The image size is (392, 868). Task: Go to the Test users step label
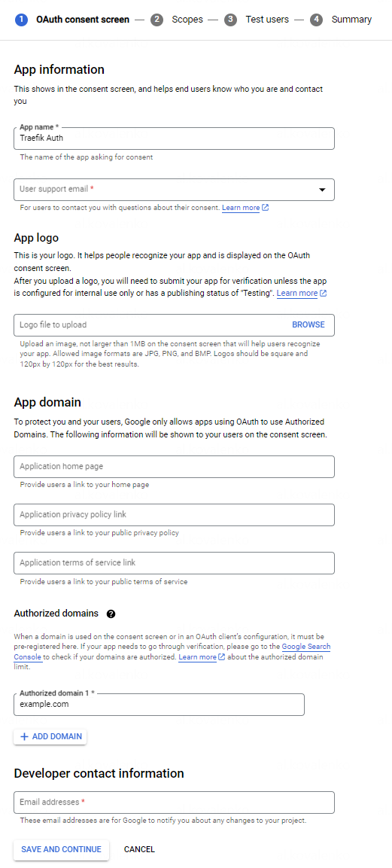pos(267,20)
